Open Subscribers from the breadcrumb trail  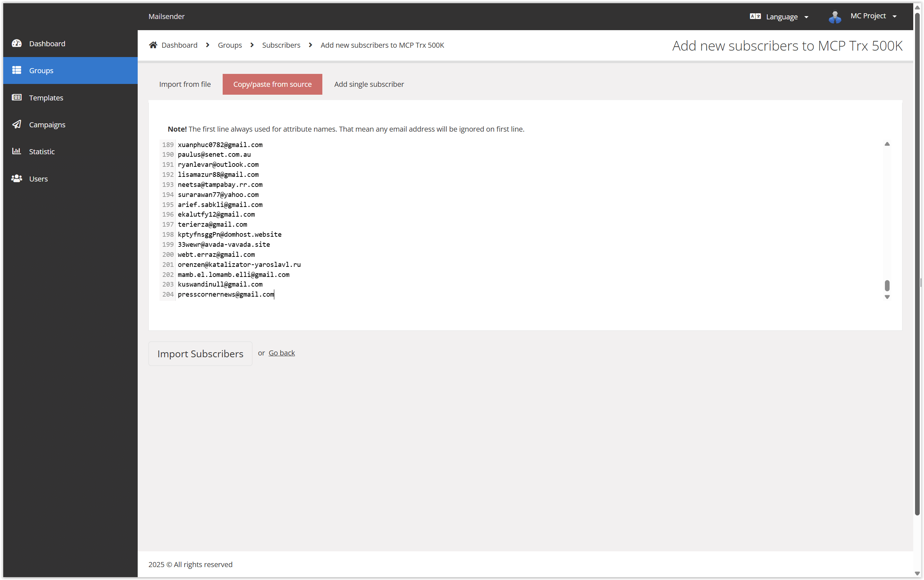tap(281, 45)
